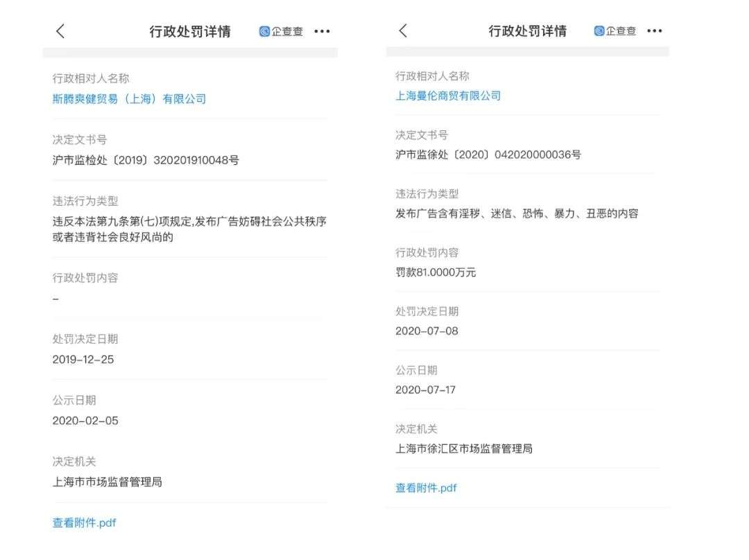Go back from the left penalty details page

[60, 31]
